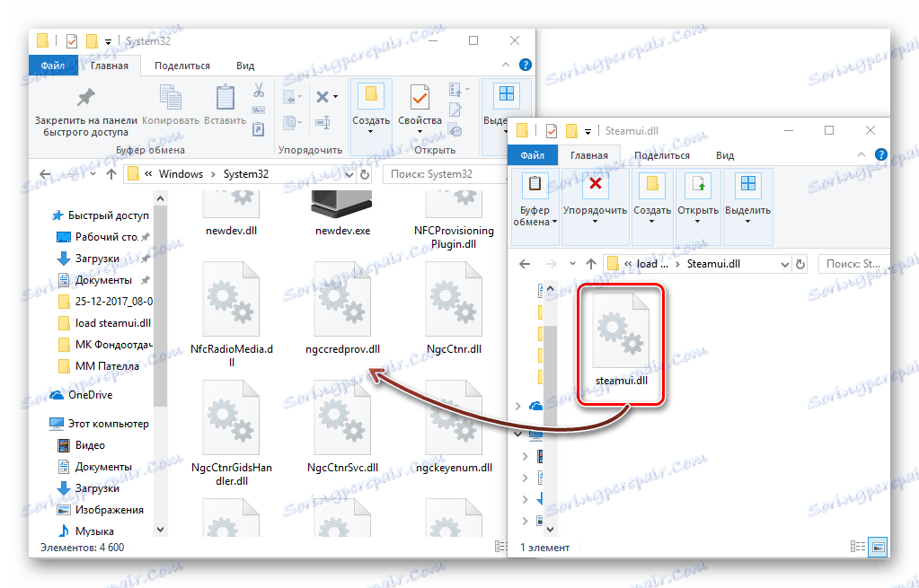Image resolution: width=919 pixels, height=588 pixels.
Task: Select NfcRadioMedia.dll file
Action: coord(232,314)
